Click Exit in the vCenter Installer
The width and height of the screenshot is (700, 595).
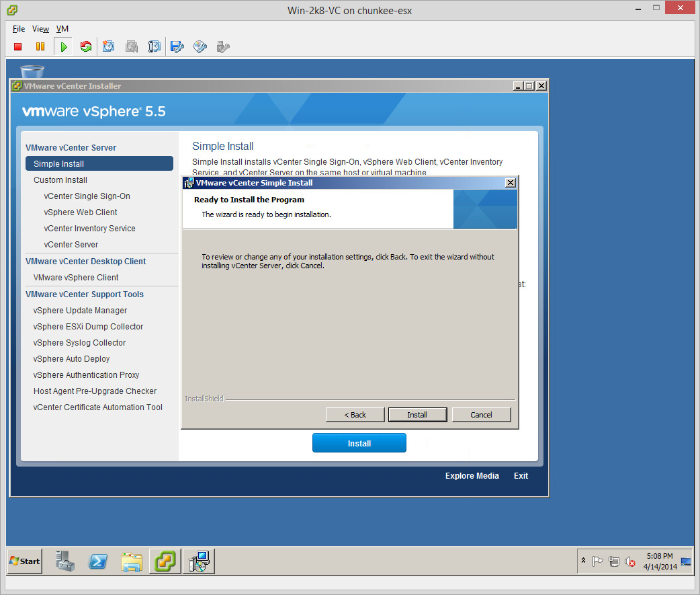pos(521,476)
